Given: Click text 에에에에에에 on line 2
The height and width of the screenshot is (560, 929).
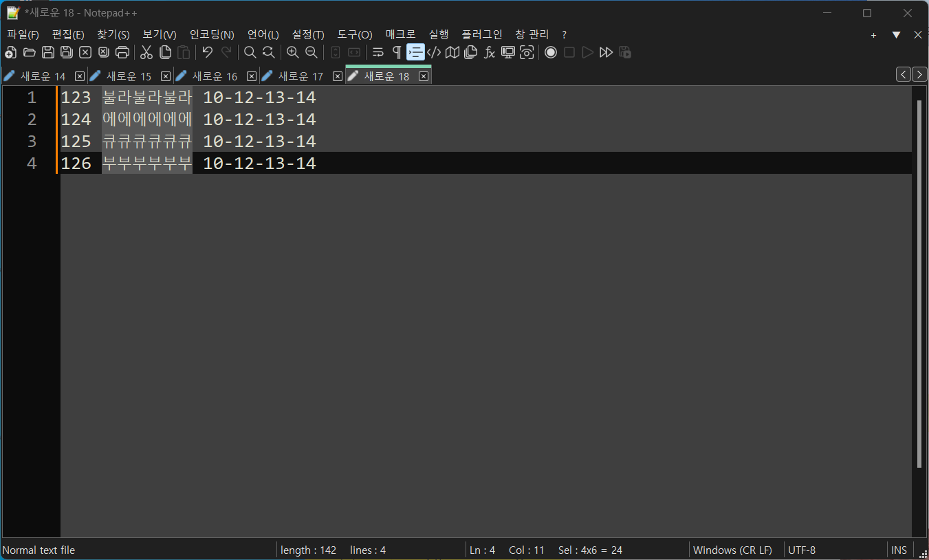Looking at the screenshot, I should 147,120.
